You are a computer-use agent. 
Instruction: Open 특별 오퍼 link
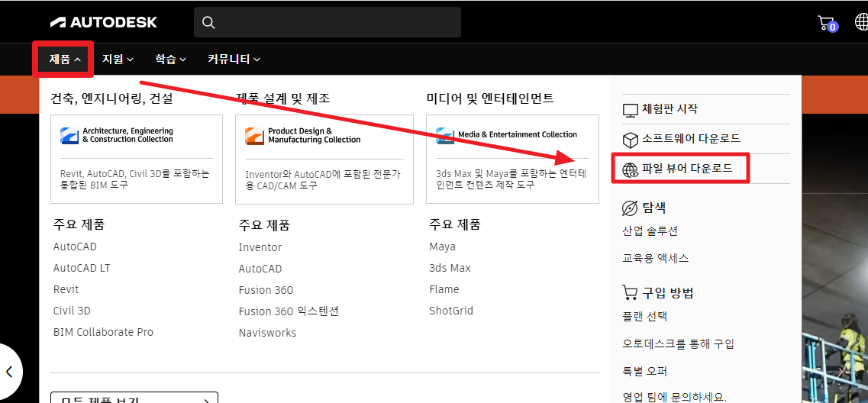(644, 371)
